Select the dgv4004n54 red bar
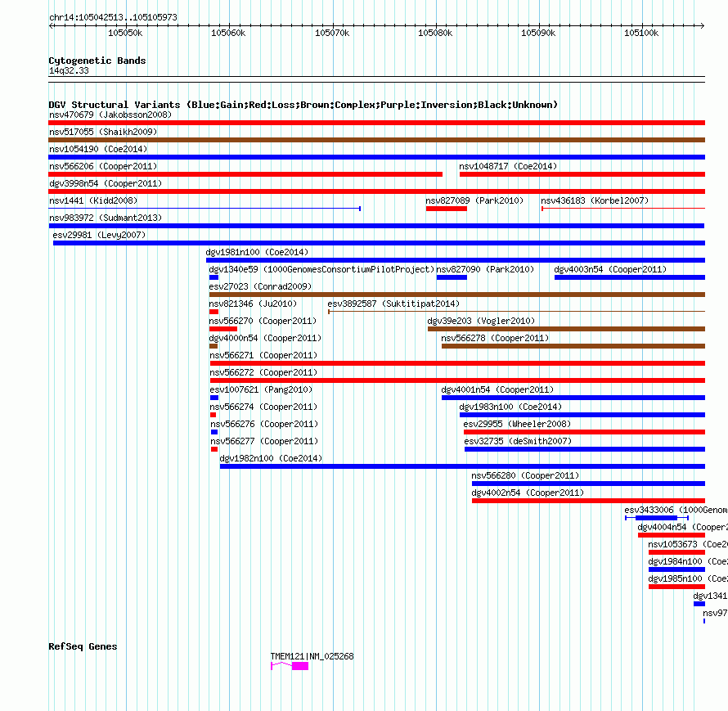728x711 pixels. tap(672, 535)
